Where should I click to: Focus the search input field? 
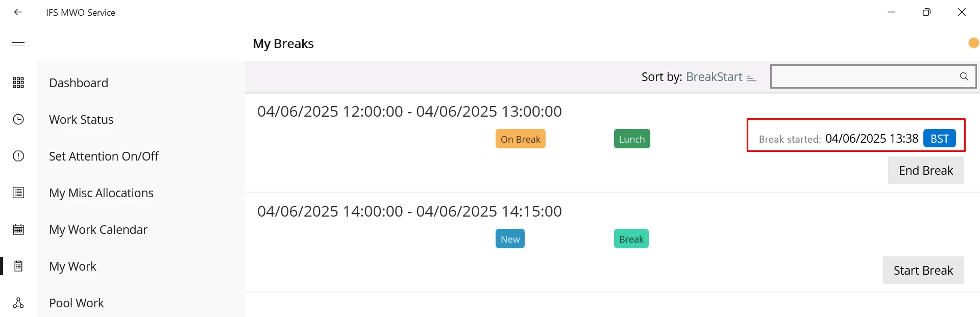pyautogui.click(x=865, y=76)
